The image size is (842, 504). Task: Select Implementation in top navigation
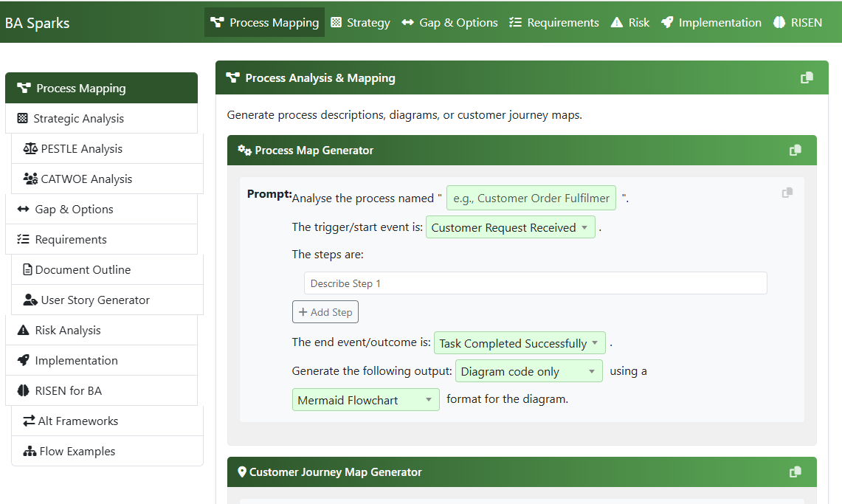[711, 23]
